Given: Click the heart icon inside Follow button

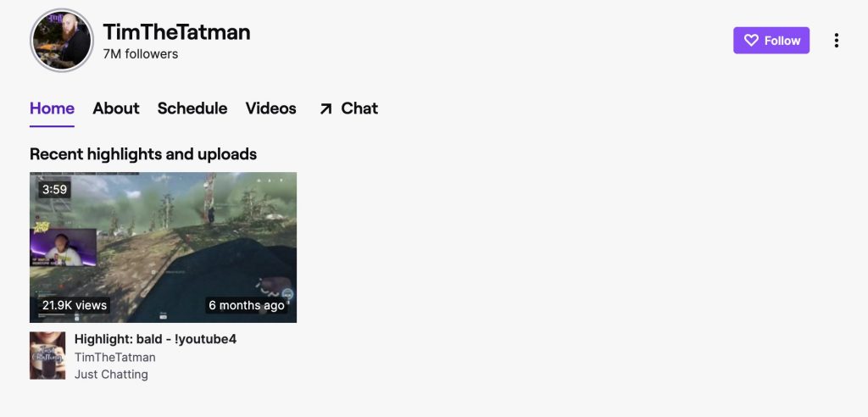Looking at the screenshot, I should point(751,41).
